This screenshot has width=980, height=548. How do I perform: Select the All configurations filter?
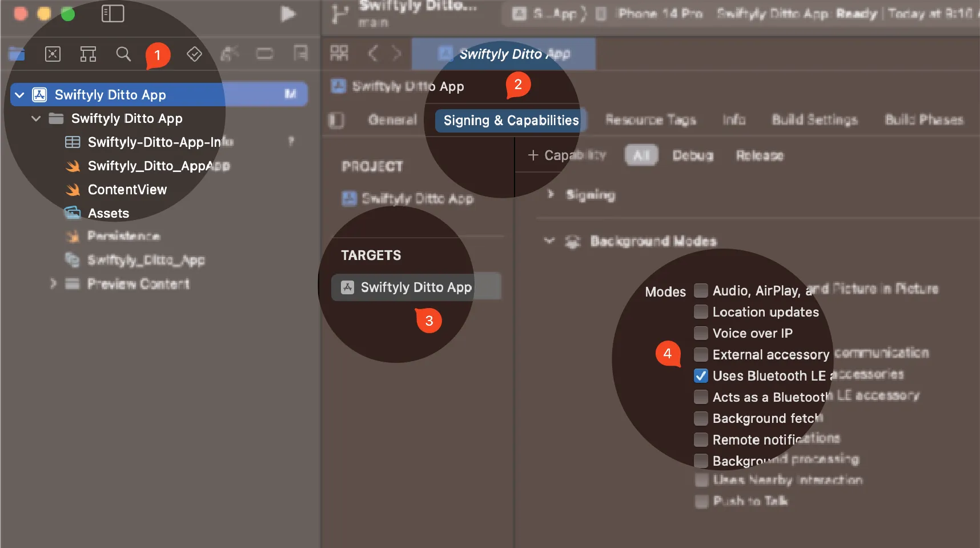click(x=641, y=155)
